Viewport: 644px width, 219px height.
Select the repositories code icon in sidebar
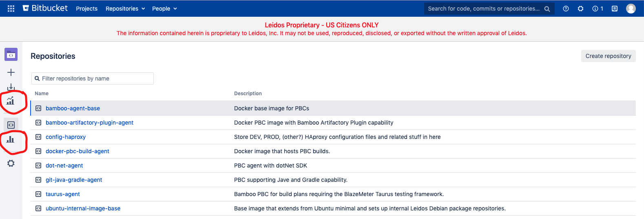pos(11,125)
